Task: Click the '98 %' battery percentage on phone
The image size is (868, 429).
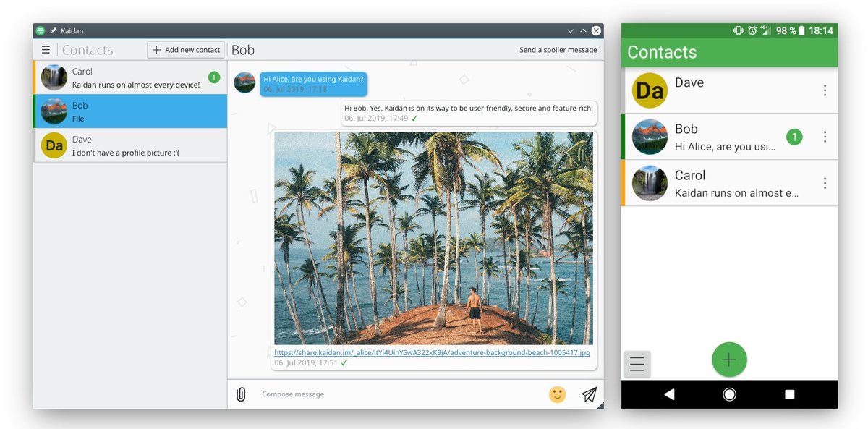Action: [x=786, y=30]
